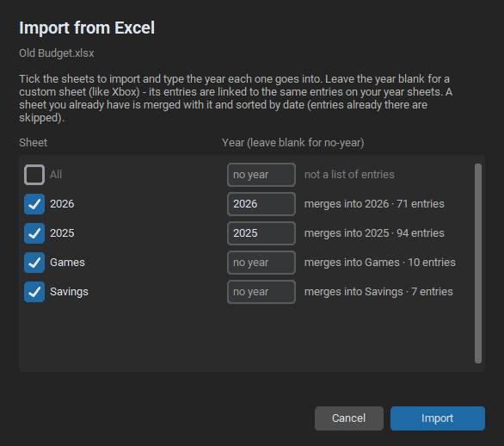Screen dimensions: 504x446
Task: Click the 'Import from Excel' heading
Action: coord(87,28)
